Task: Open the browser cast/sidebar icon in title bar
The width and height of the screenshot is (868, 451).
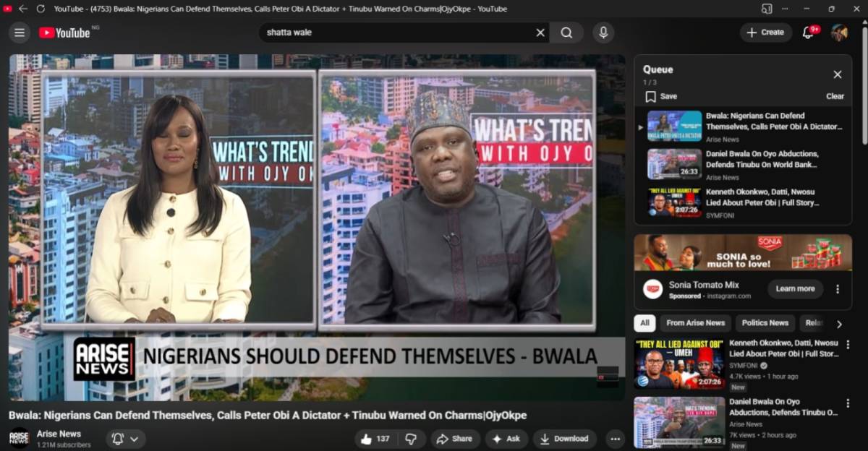Action: coord(767,9)
